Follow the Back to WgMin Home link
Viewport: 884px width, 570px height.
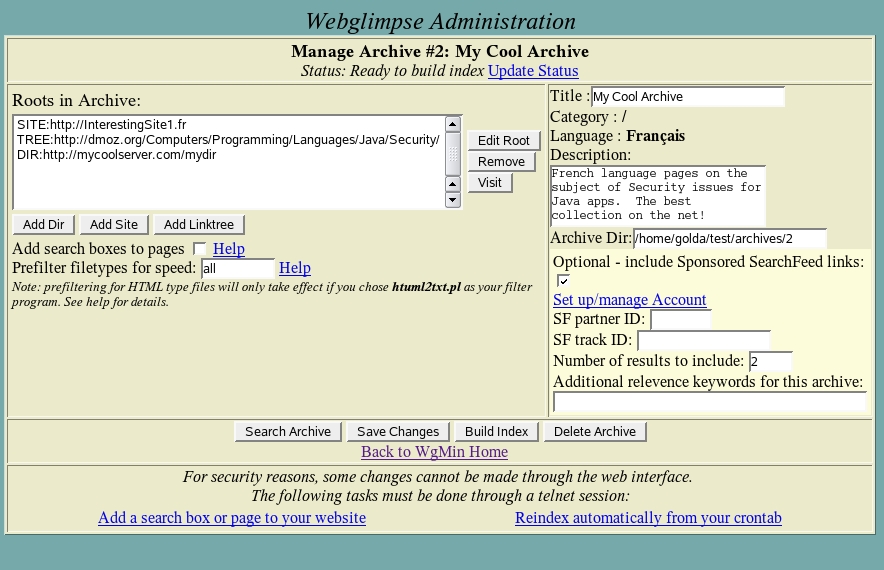pyautogui.click(x=435, y=452)
